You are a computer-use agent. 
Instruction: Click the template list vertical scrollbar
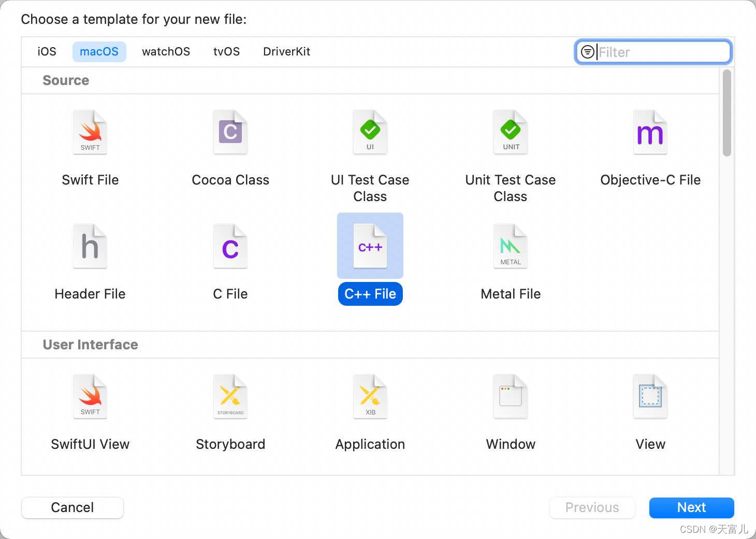pyautogui.click(x=727, y=113)
